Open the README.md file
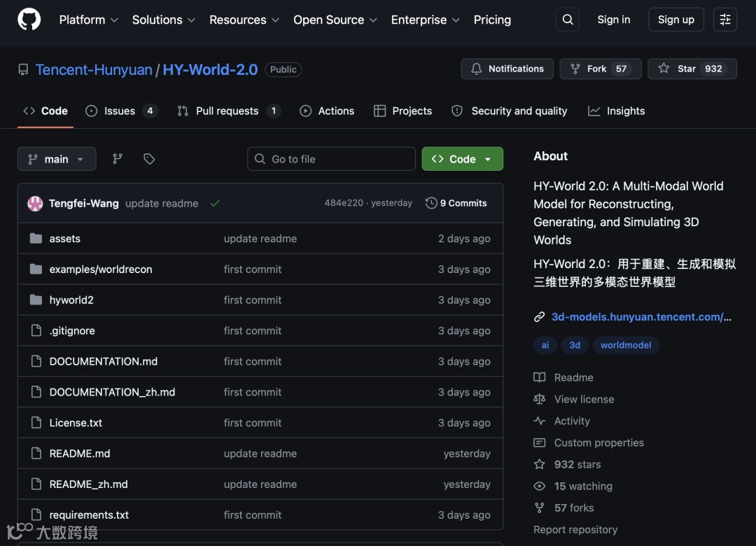The width and height of the screenshot is (756, 546). (80, 454)
